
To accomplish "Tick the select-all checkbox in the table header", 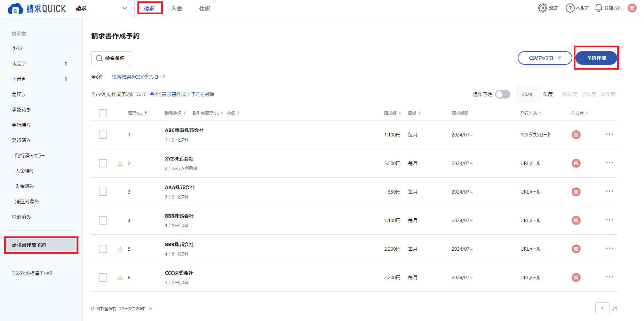I will coord(103,113).
